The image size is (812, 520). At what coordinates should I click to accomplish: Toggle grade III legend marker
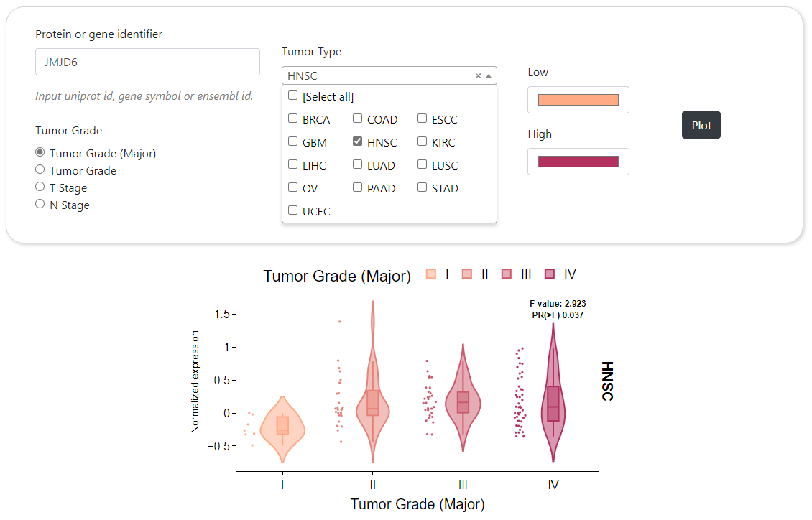coord(507,274)
